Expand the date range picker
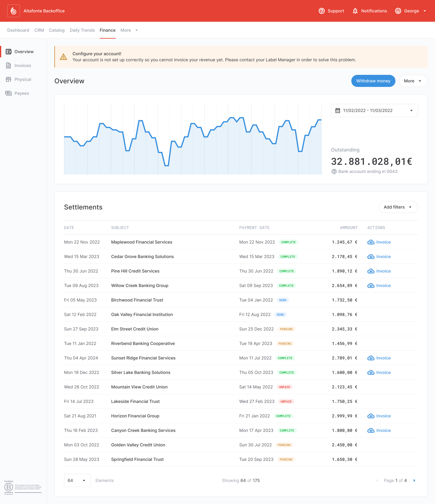 click(x=374, y=110)
